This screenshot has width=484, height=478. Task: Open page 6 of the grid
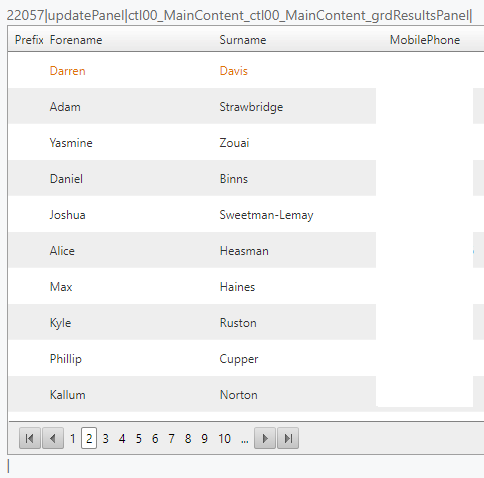click(155, 439)
